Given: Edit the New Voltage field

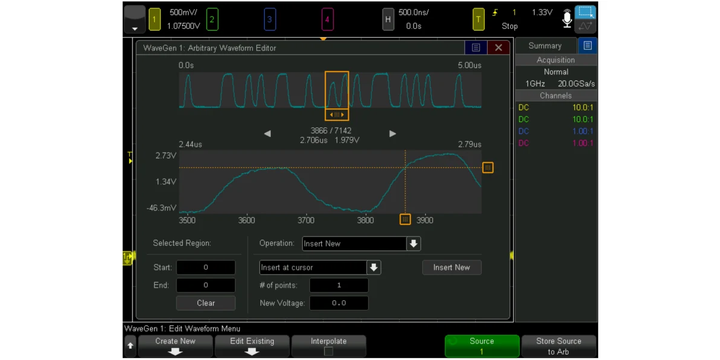Looking at the screenshot, I should point(339,303).
